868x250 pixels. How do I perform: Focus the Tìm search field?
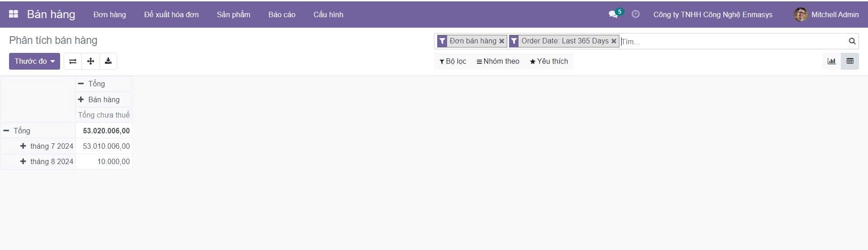coord(732,41)
